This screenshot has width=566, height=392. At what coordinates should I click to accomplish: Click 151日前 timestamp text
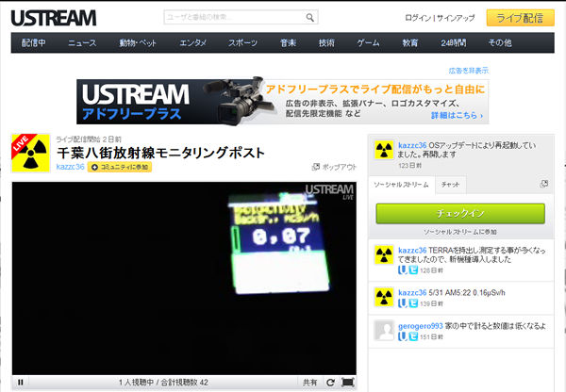pyautogui.click(x=431, y=337)
